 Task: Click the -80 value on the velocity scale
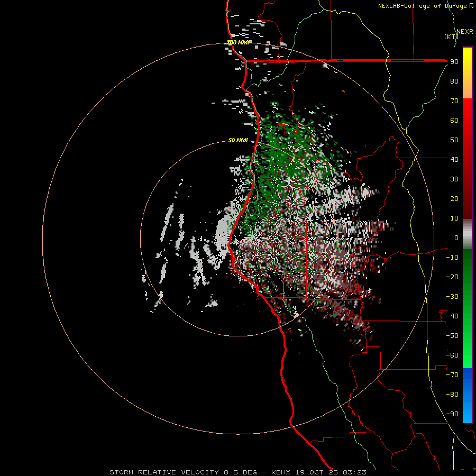click(x=452, y=395)
